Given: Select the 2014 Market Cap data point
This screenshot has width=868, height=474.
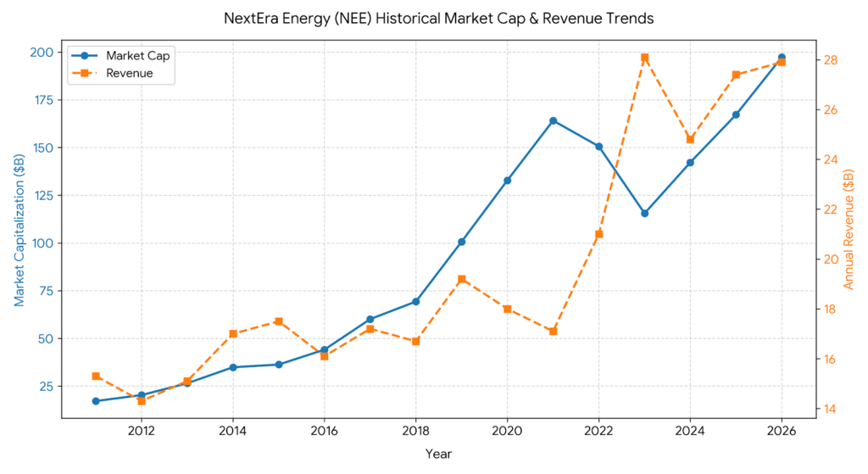Looking at the screenshot, I should (233, 367).
